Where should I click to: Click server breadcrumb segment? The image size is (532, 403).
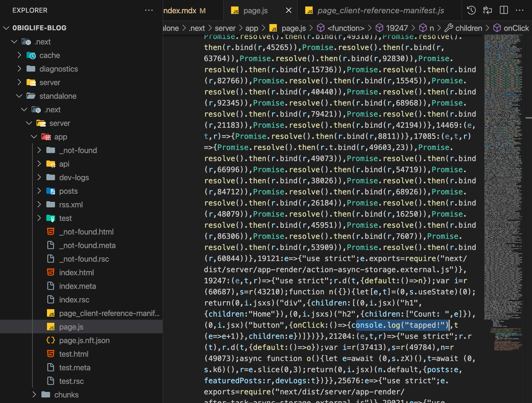coord(225,28)
